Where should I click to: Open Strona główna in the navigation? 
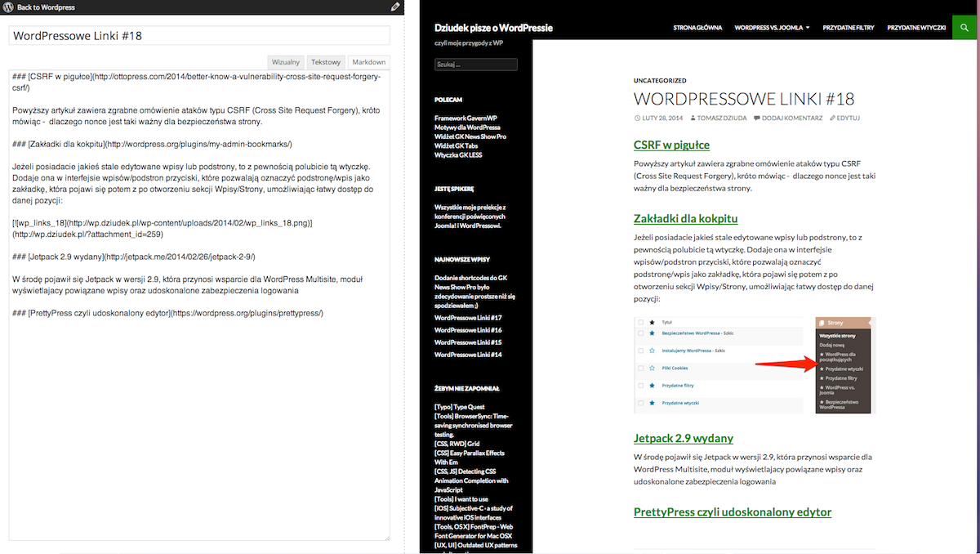697,28
